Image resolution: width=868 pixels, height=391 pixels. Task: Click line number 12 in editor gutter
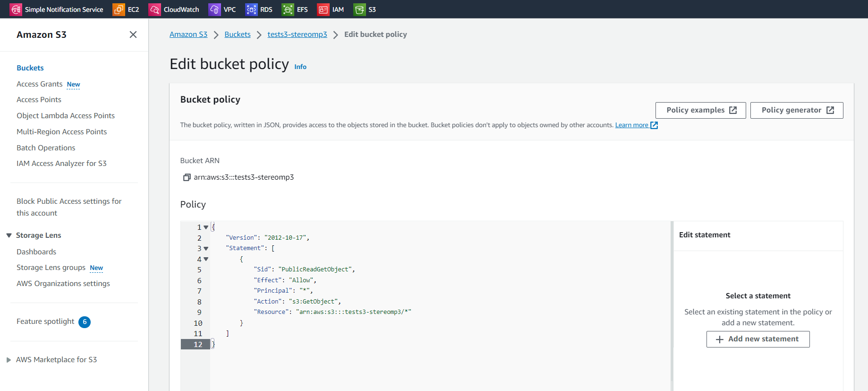tap(198, 345)
